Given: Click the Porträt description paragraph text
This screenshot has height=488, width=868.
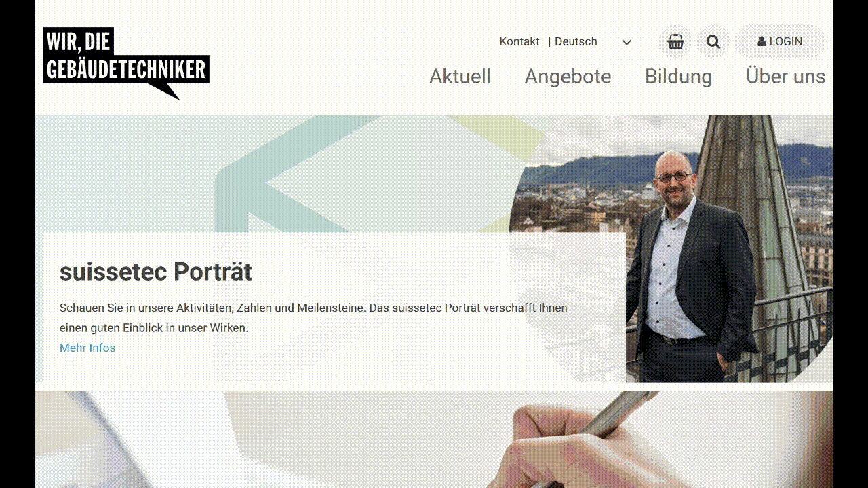Looking at the screenshot, I should pyautogui.click(x=313, y=318).
